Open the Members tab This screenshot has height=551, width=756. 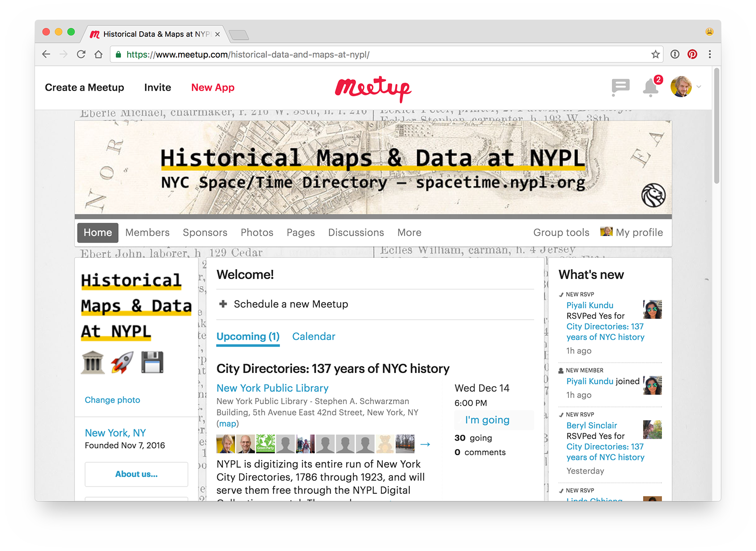(x=147, y=232)
